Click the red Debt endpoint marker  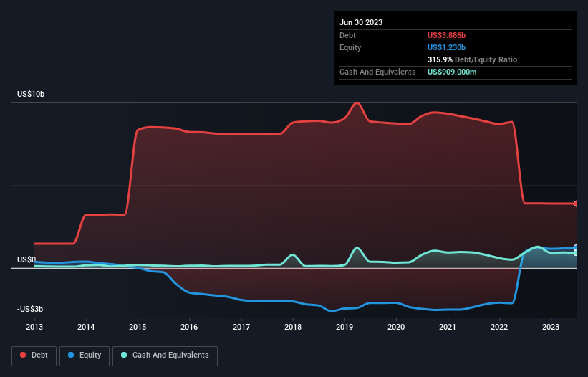pyautogui.click(x=576, y=204)
